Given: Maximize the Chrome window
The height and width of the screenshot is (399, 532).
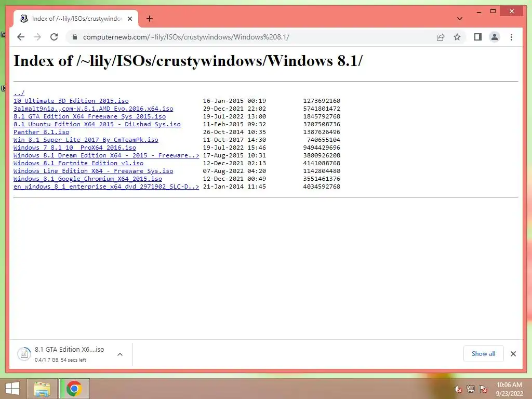Looking at the screenshot, I should pyautogui.click(x=493, y=11).
